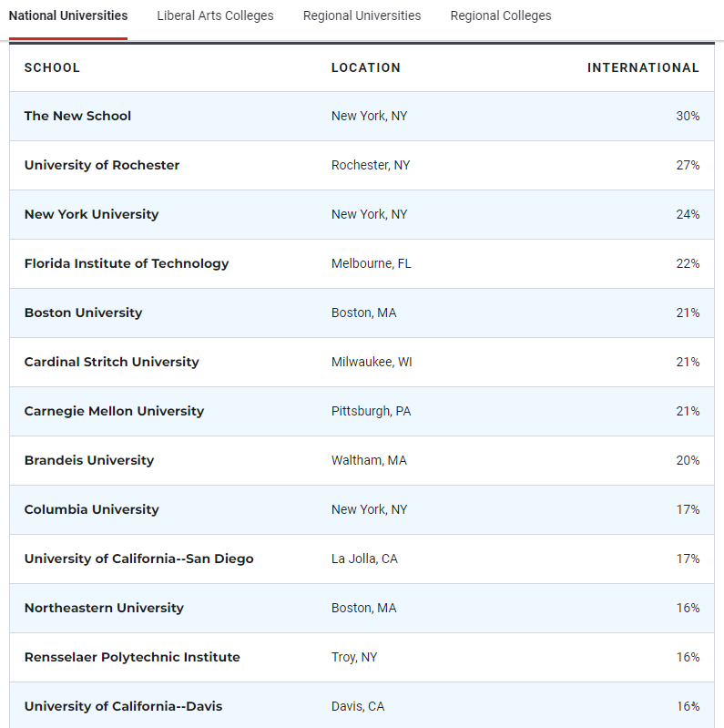Click the SCHOOL column header
Screen dimensions: 724x728
[52, 67]
